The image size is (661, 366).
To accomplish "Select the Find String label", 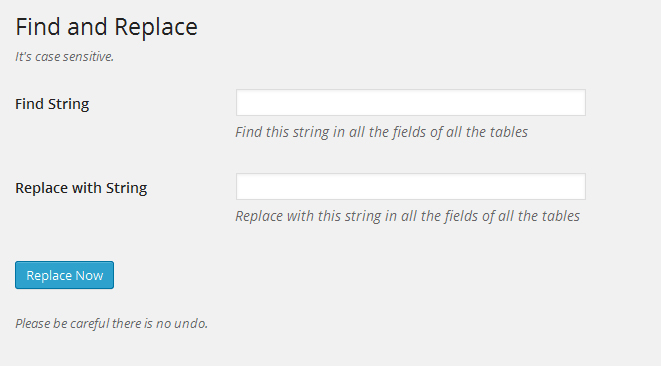I will click(52, 104).
